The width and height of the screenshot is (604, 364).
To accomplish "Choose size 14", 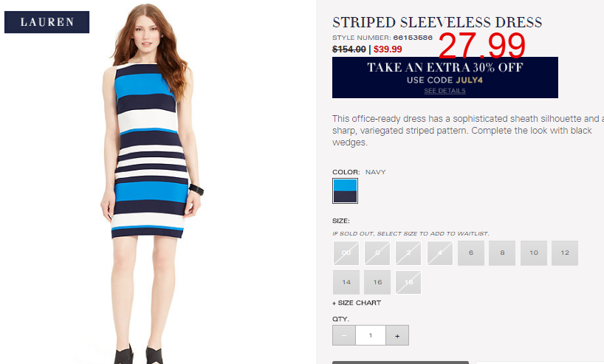I will 346,282.
